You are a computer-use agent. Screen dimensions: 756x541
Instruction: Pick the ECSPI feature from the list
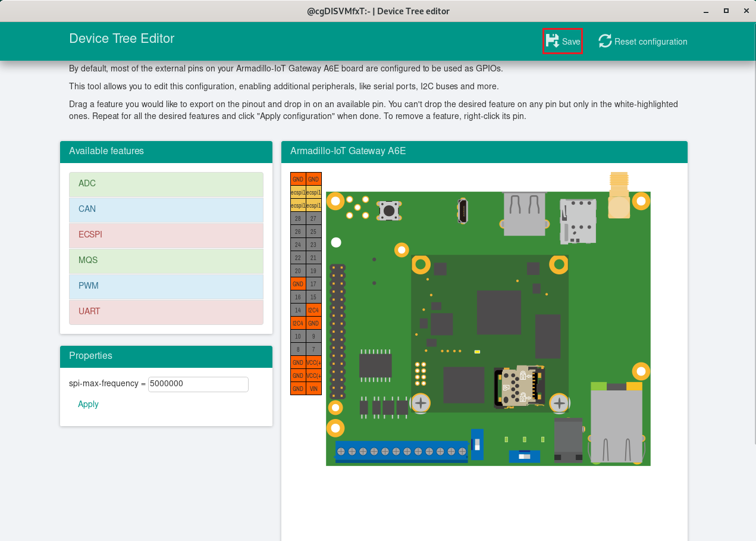click(166, 235)
